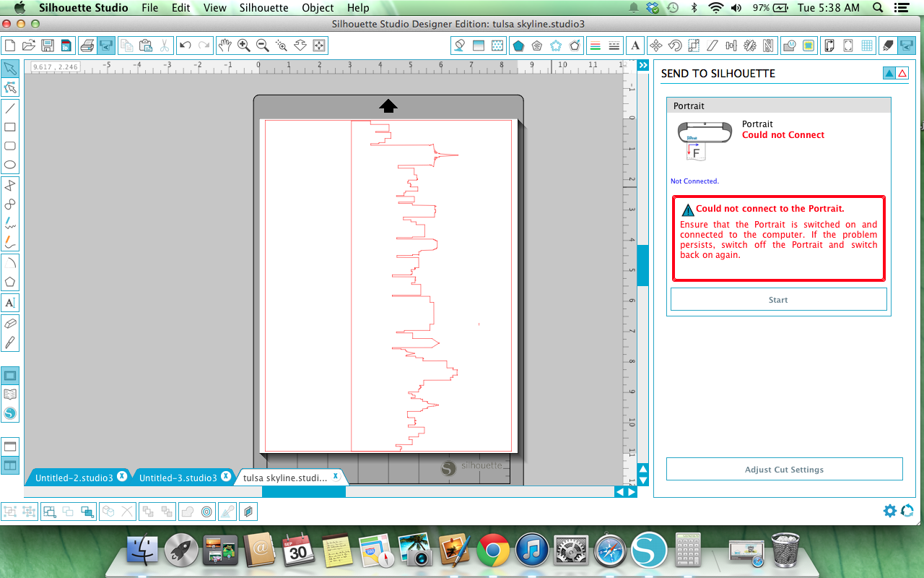Switch to the Untitled-2.studio3 tab
The width and height of the screenshot is (924, 578).
point(74,478)
